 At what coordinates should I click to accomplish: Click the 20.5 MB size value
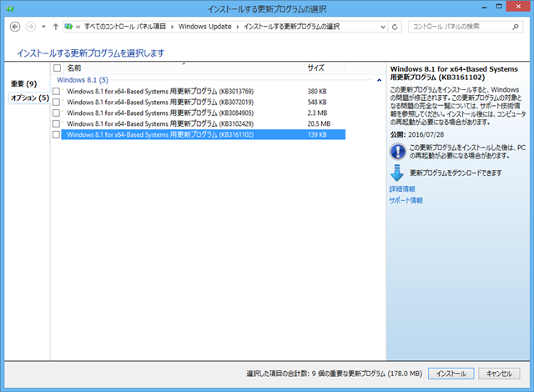point(319,123)
